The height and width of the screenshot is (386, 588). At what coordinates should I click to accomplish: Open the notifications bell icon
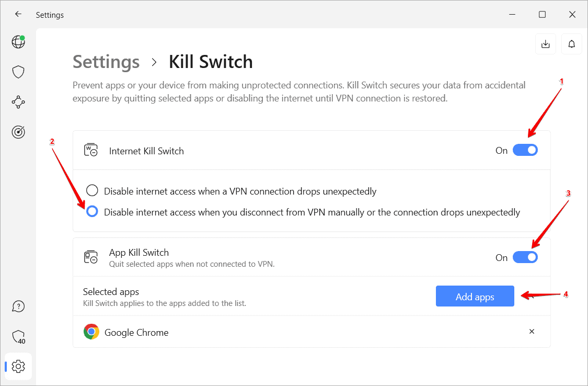coord(572,44)
